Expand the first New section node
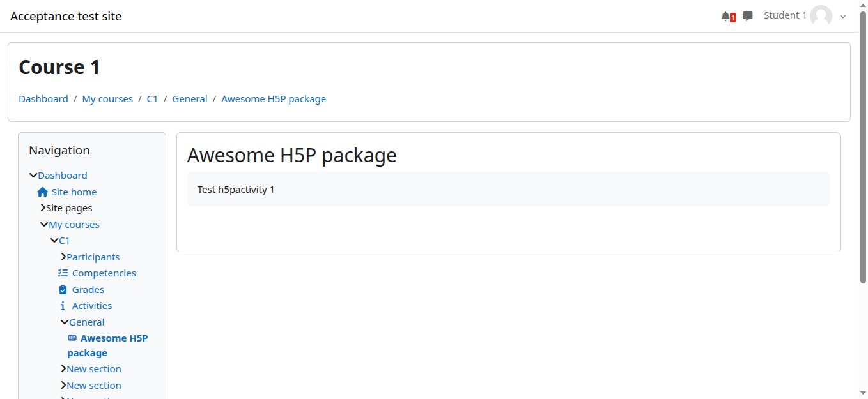The height and width of the screenshot is (399, 868). coord(63,369)
